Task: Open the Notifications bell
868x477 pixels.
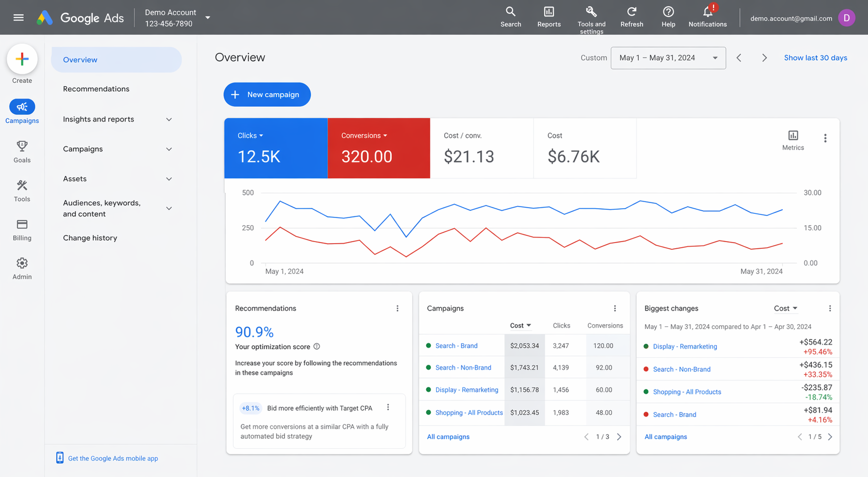Action: point(707,12)
